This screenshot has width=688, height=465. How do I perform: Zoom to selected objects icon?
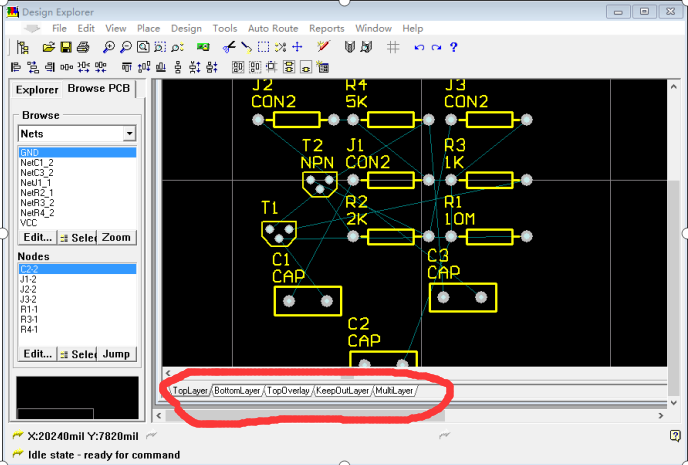click(x=177, y=47)
